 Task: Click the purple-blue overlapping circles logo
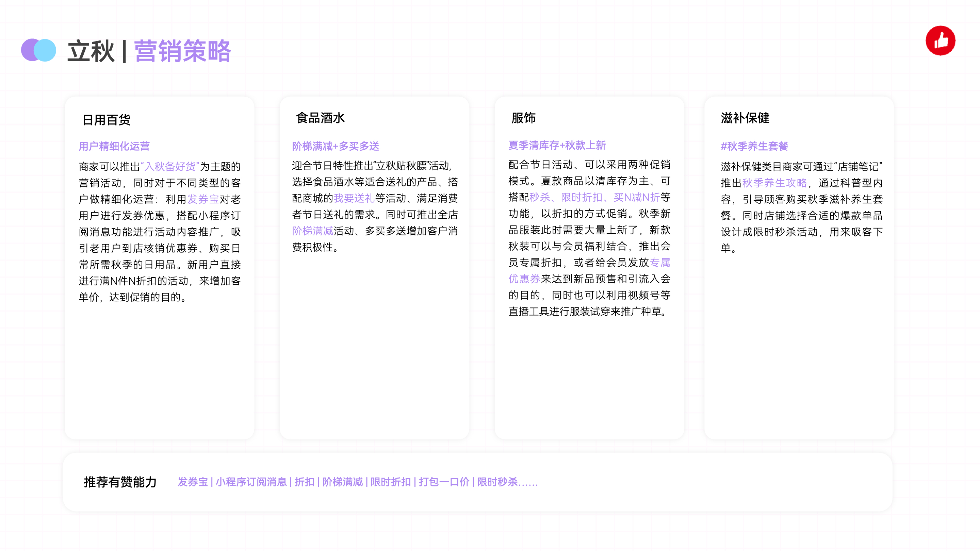tap(38, 50)
